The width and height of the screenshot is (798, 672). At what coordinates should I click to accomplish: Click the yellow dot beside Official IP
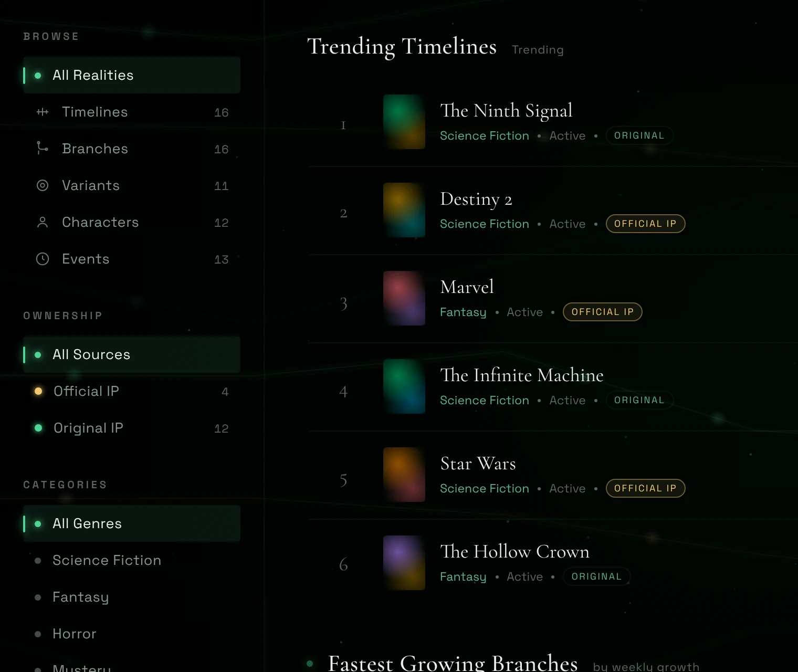tap(38, 391)
